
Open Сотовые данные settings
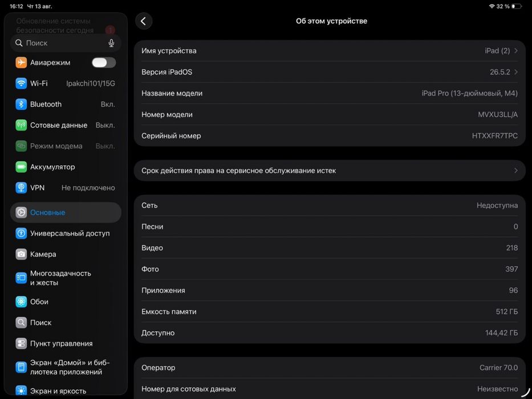(x=59, y=125)
